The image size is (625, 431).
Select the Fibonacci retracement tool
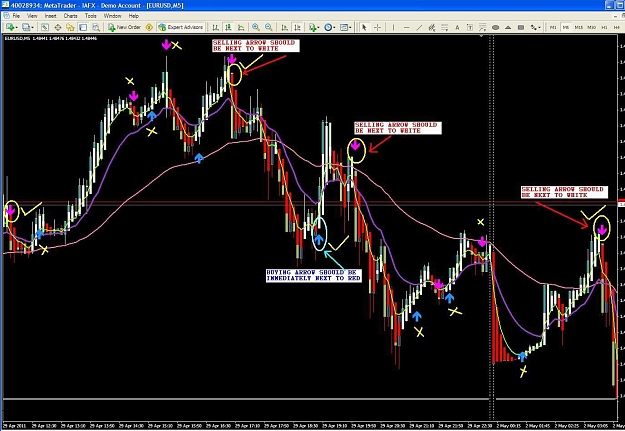[x=444, y=27]
